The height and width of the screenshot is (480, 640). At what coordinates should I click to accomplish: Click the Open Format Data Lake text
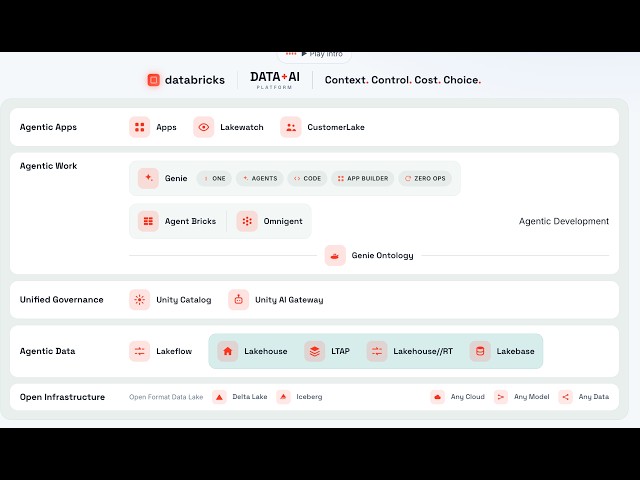point(166,397)
